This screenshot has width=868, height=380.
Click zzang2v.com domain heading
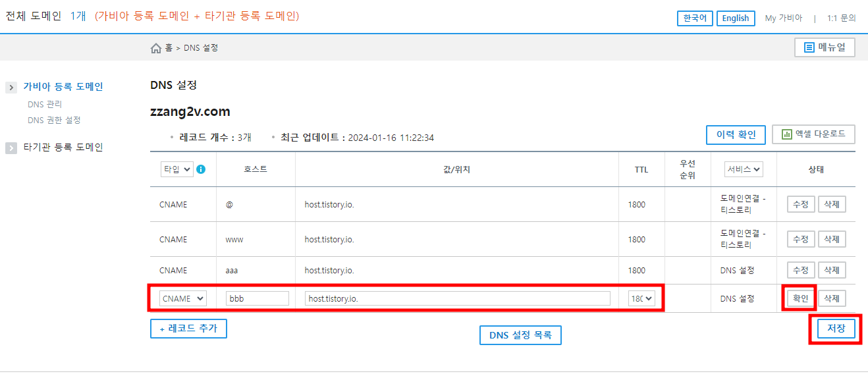(x=190, y=111)
